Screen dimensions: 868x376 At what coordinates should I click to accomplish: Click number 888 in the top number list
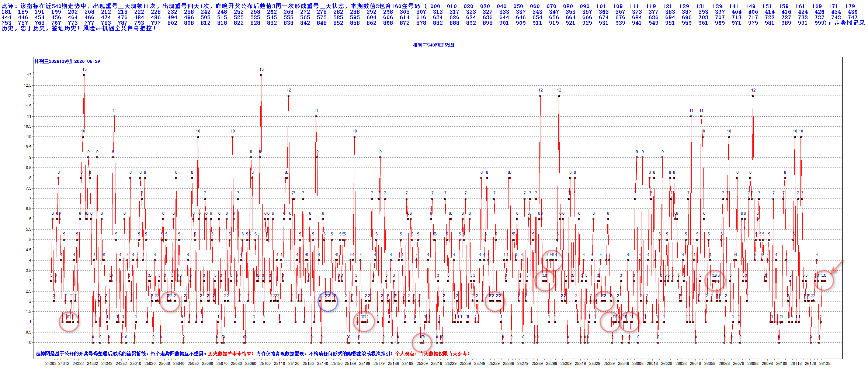pos(454,23)
